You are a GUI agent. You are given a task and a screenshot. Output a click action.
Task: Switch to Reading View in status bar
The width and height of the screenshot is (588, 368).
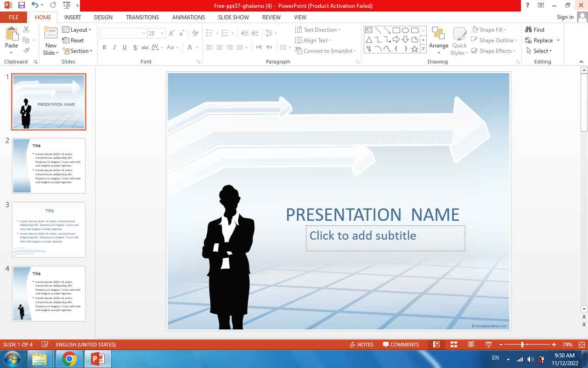(471, 345)
